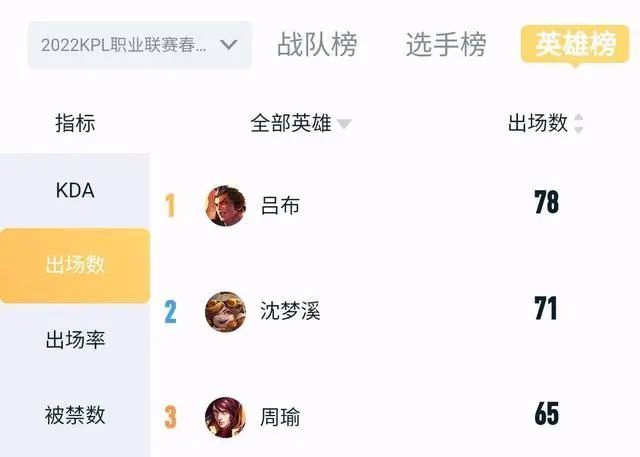Open the 全部英雄 filter dropdown

pos(301,123)
